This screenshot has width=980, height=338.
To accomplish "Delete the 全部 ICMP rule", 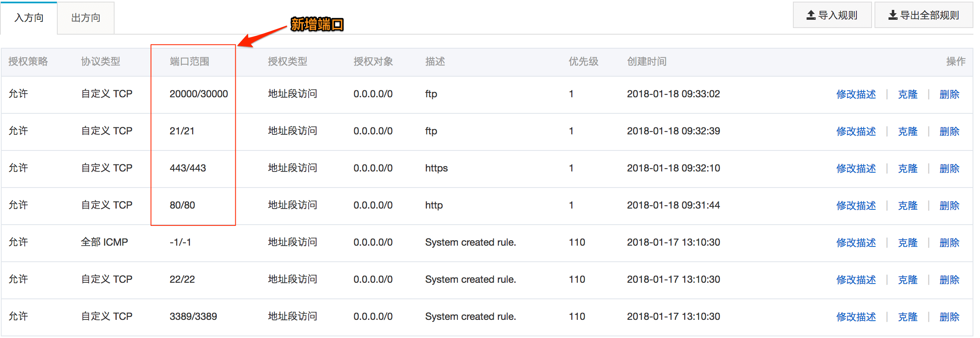I will 949,242.
